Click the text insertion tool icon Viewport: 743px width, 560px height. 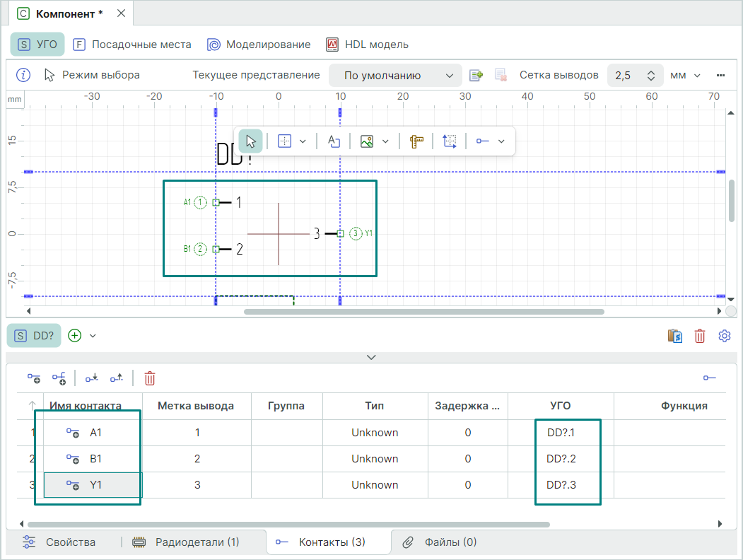click(x=334, y=141)
